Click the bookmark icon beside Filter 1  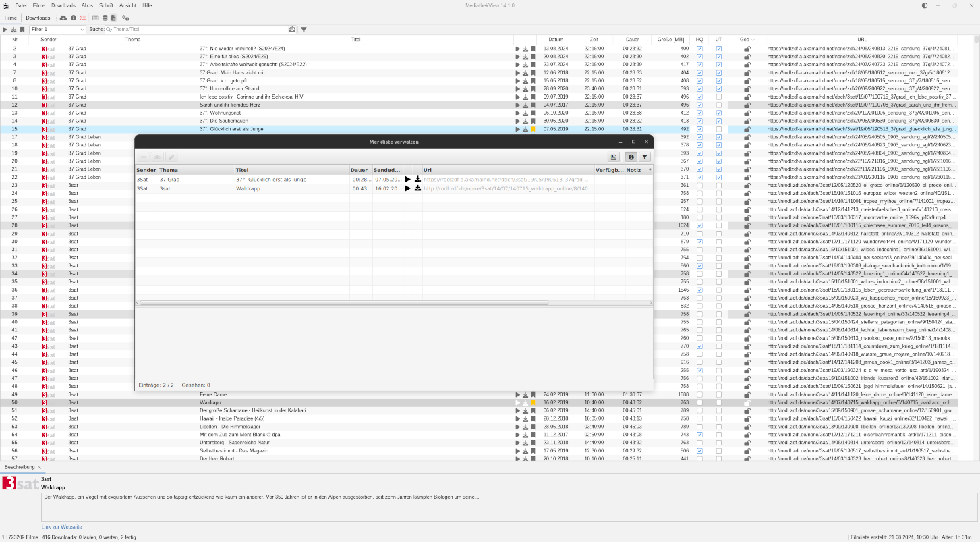pyautogui.click(x=22, y=30)
